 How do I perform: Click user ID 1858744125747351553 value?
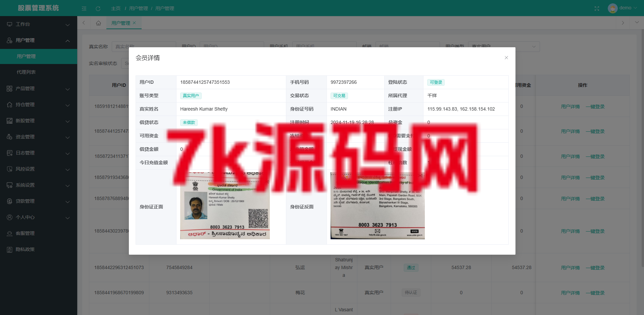[x=205, y=82]
